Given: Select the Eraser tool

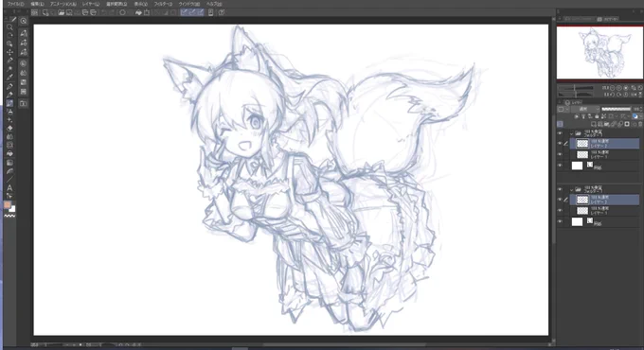Looking at the screenshot, I should click(9, 128).
